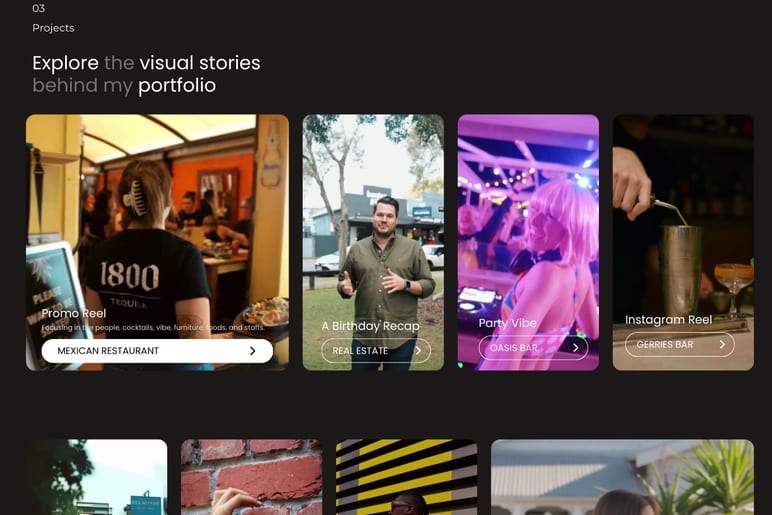Open the yellow and black striped thumbnail
This screenshot has width=772, height=515.
406,477
